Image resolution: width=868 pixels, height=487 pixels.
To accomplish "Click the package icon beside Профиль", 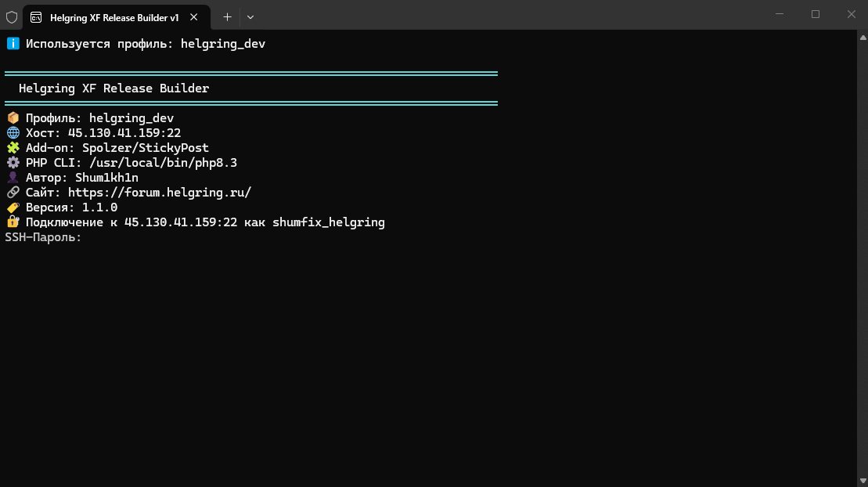I will tap(13, 118).
